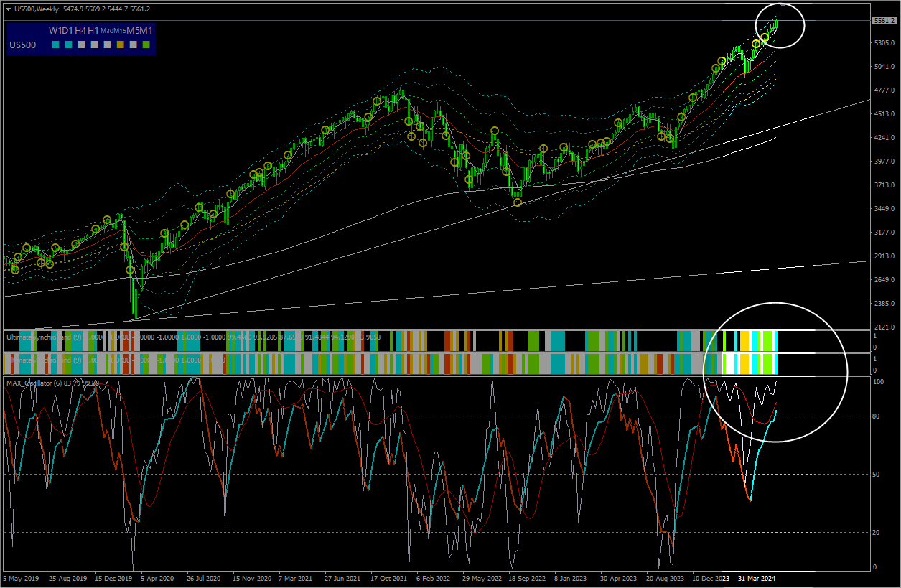This screenshot has width=901, height=588.
Task: Click the 26 Jul 2020 date label
Action: pos(205,578)
